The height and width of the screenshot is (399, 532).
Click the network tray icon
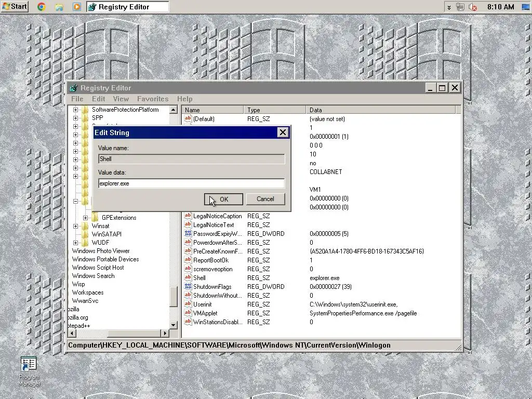click(460, 7)
